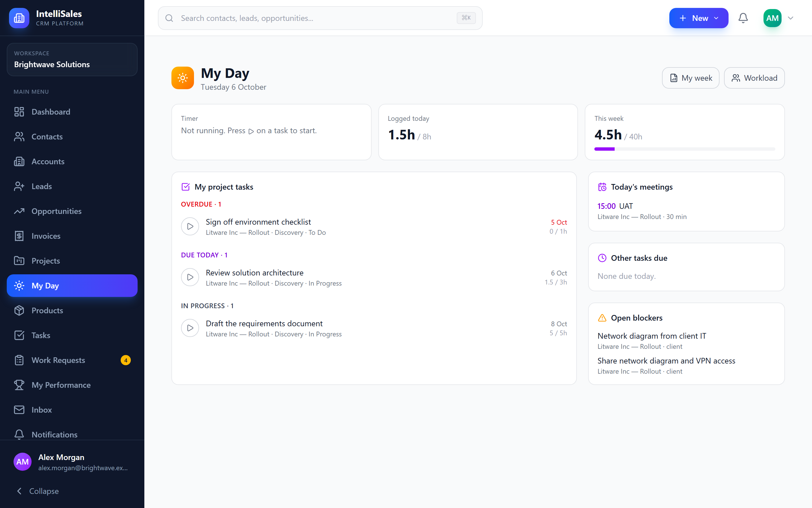Screen dimensions: 812x508
Task: Start timer for Review solution architecture
Action: click(190, 277)
